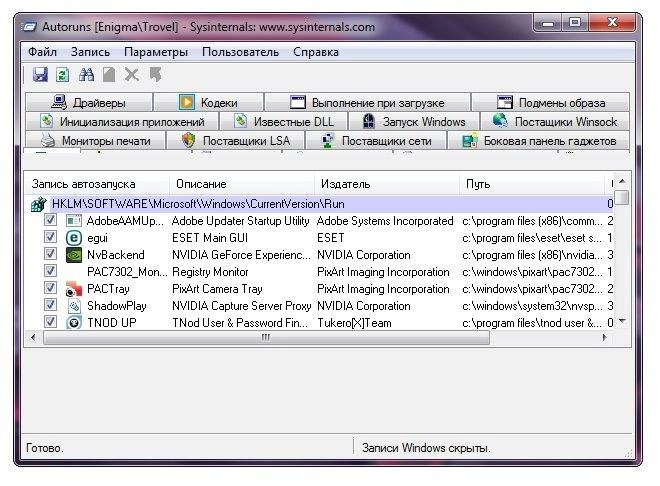The image size is (660, 486).
Task: Switch to the Поставщики LSA tab
Action: point(235,141)
